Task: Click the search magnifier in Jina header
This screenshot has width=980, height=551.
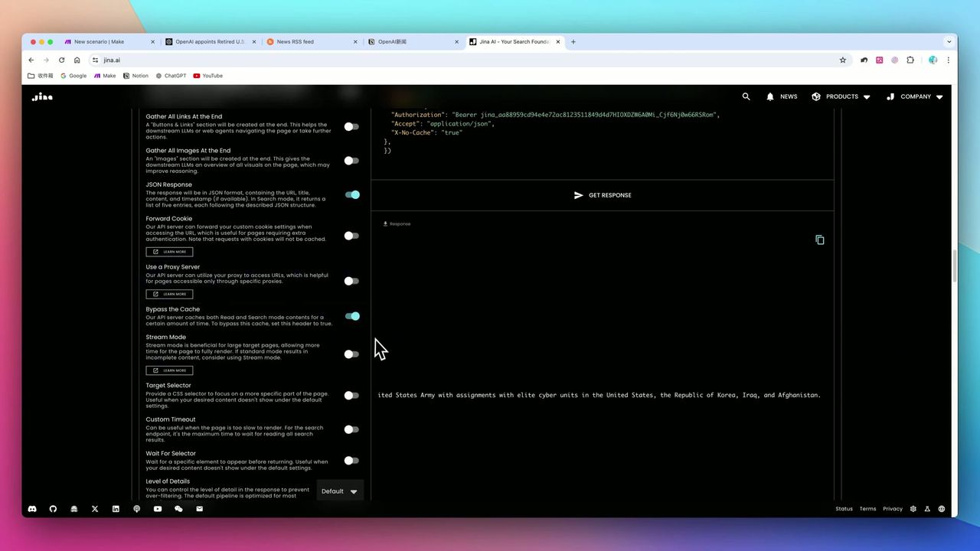Action: point(746,96)
